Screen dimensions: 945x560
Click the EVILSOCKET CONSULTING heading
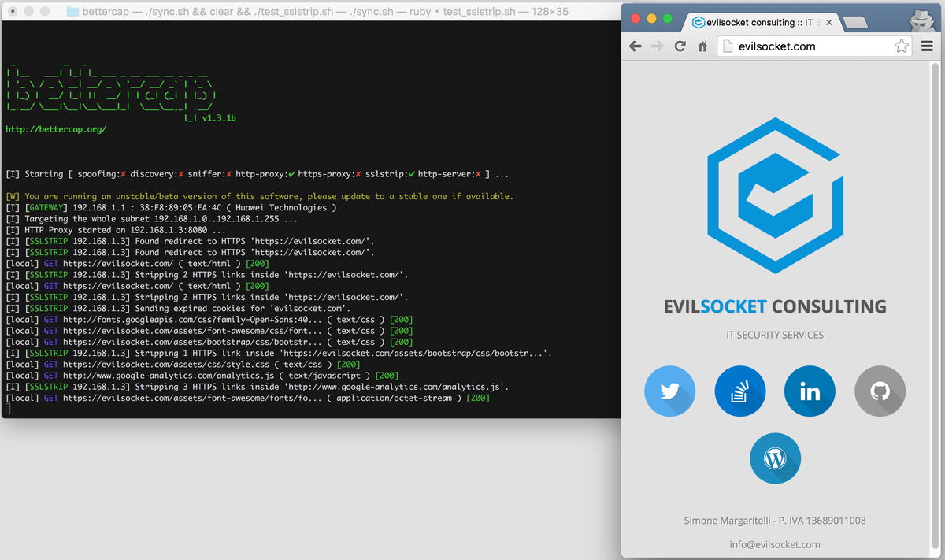(775, 306)
